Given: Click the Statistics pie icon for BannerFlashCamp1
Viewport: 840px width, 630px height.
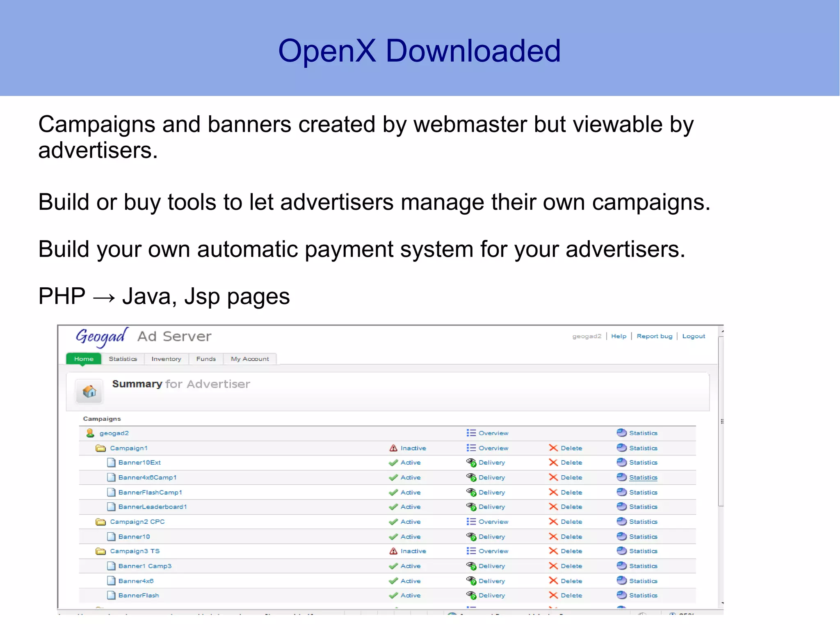Looking at the screenshot, I should click(x=622, y=492).
